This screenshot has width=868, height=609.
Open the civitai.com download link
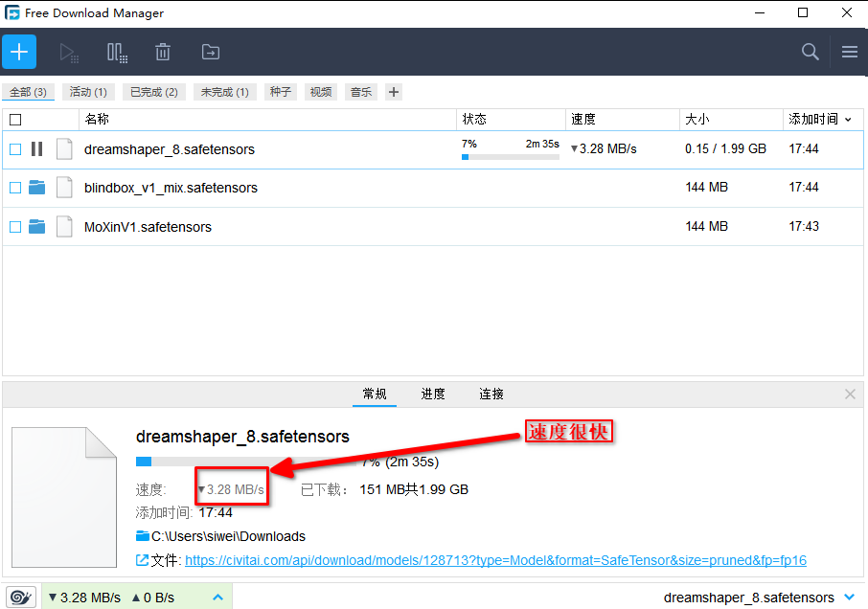(495, 560)
